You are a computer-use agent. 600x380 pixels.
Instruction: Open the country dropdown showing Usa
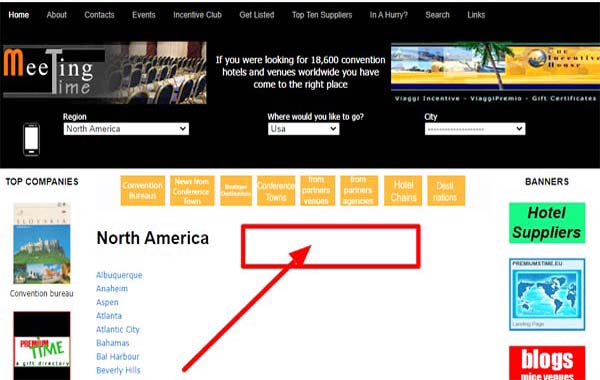(303, 129)
